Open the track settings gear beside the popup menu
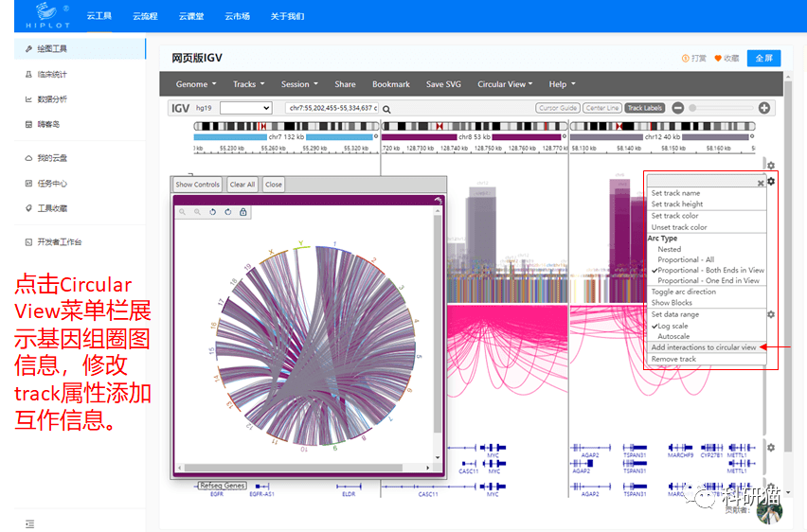This screenshot has height=532, width=807. (771, 181)
